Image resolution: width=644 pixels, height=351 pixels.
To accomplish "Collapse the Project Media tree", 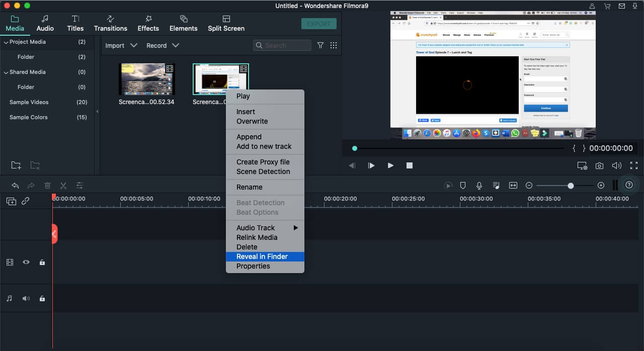I will pos(6,42).
